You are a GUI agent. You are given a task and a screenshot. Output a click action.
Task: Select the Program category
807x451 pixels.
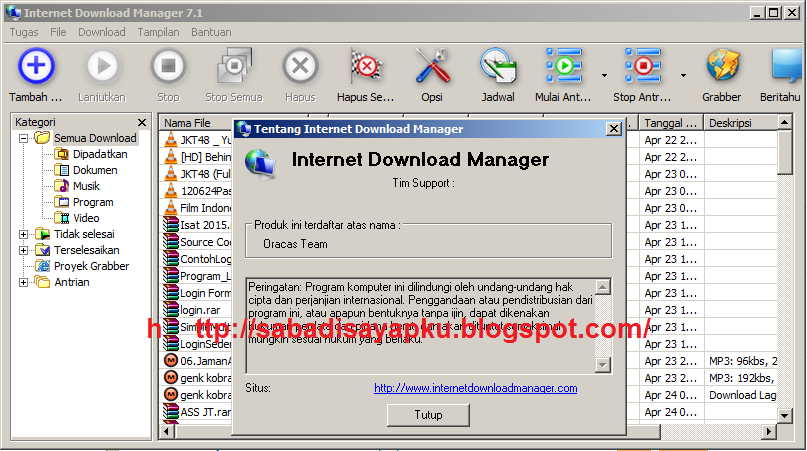[x=93, y=202]
